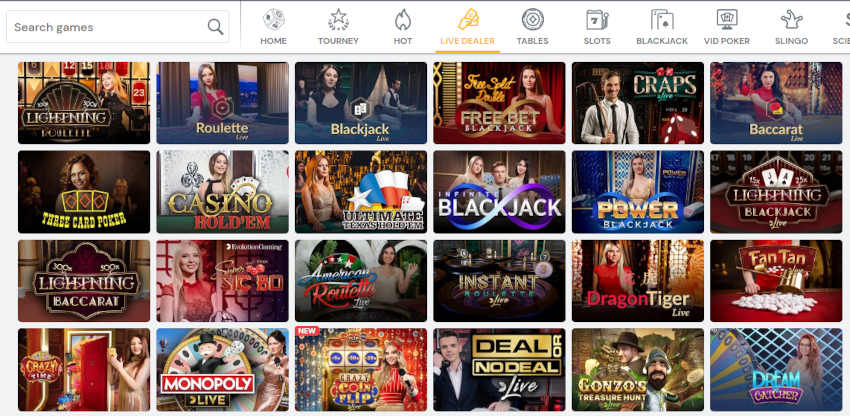Focus the Search games field
Screen dimensions: 850x416
[x=117, y=27]
